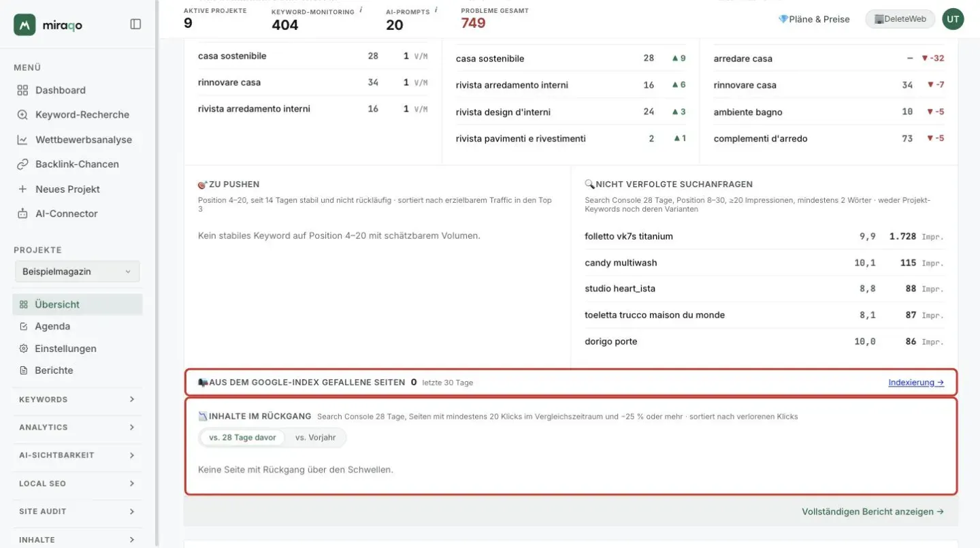
Task: Click the 749 Probleme Gesamt value
Action: [x=473, y=24]
